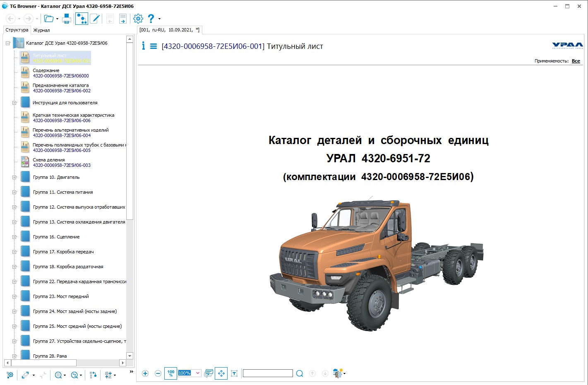This screenshot has height=385, width=588.
Task: Expand Группа 18. Коробка раздаточная
Action: (14, 267)
